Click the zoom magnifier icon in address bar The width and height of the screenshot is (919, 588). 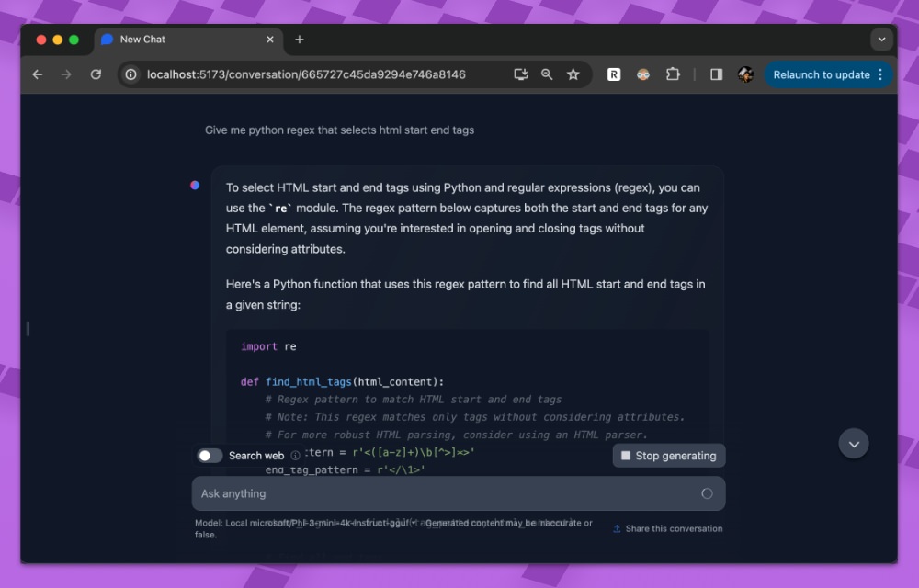click(x=547, y=74)
